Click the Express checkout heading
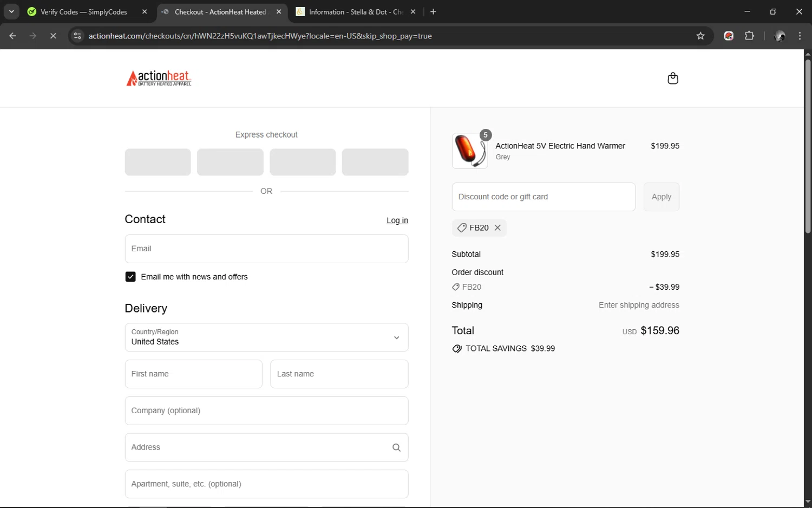 coord(266,135)
